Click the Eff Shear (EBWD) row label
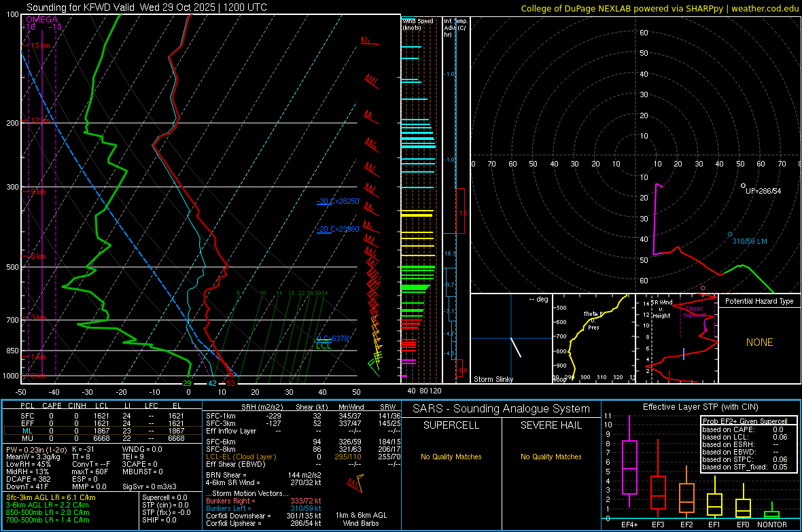The height and width of the screenshot is (532, 802). [x=236, y=464]
